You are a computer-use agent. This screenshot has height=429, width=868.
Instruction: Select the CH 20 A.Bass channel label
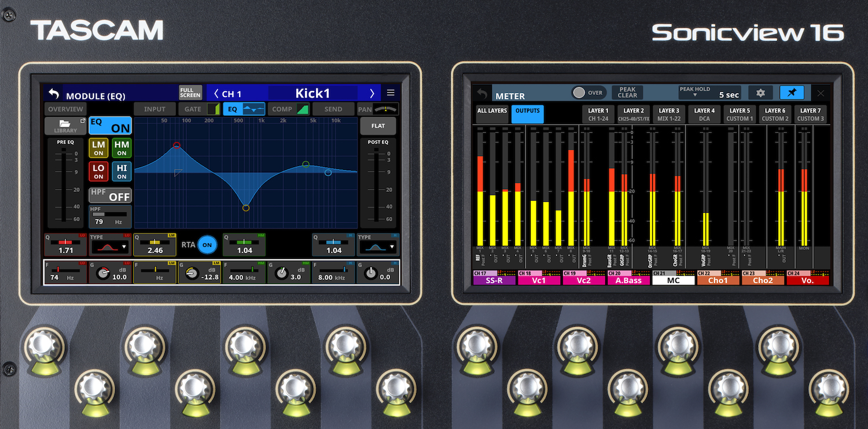point(628,278)
